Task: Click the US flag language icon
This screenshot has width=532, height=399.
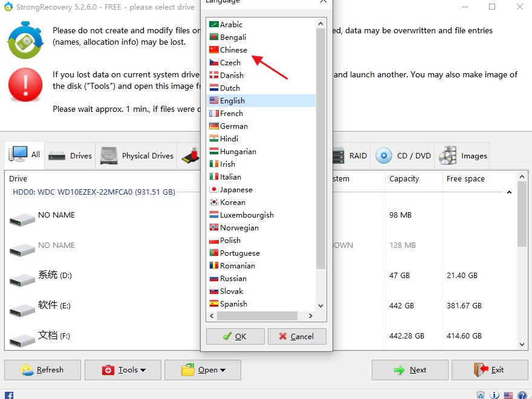Action: (508, 395)
